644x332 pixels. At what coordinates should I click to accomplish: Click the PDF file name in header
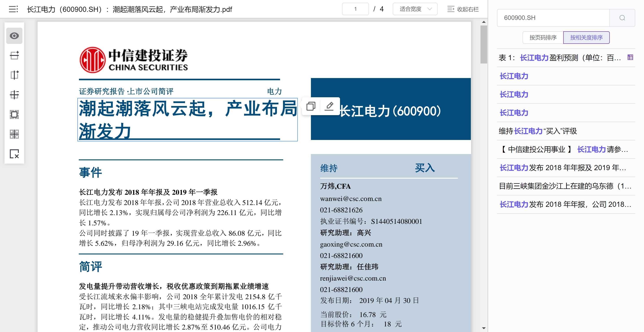click(130, 9)
